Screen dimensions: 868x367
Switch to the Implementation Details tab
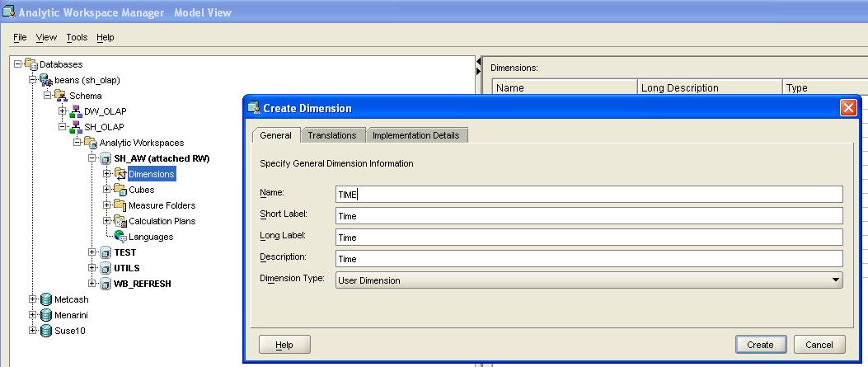coord(416,135)
